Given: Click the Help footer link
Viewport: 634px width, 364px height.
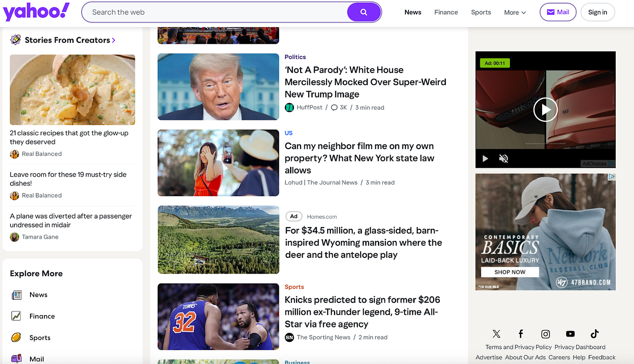Looking at the screenshot, I should tap(579, 357).
